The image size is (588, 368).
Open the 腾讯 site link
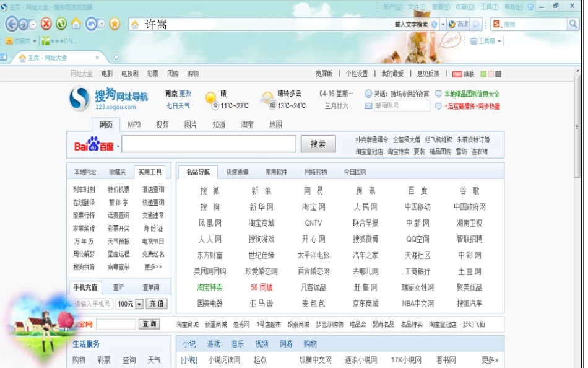point(365,191)
